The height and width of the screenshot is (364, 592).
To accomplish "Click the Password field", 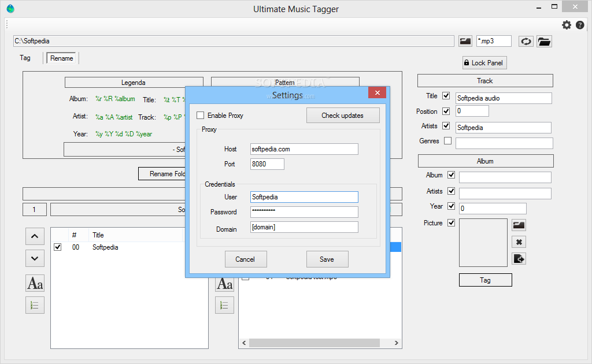I will (304, 212).
